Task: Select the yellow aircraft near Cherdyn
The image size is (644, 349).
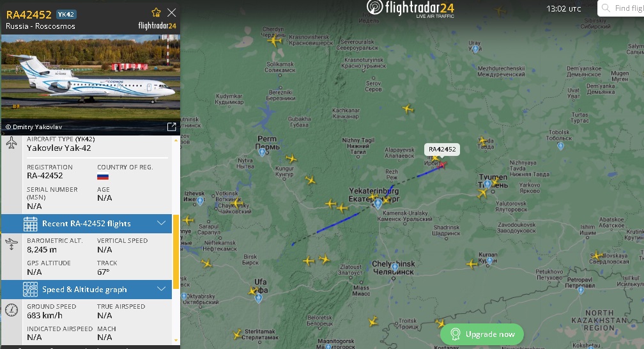Action: (x=274, y=40)
